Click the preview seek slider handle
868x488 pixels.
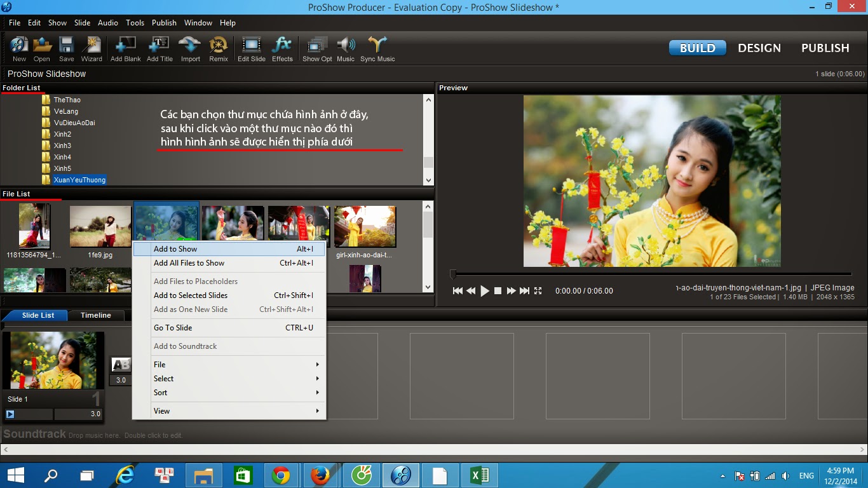[x=453, y=274]
